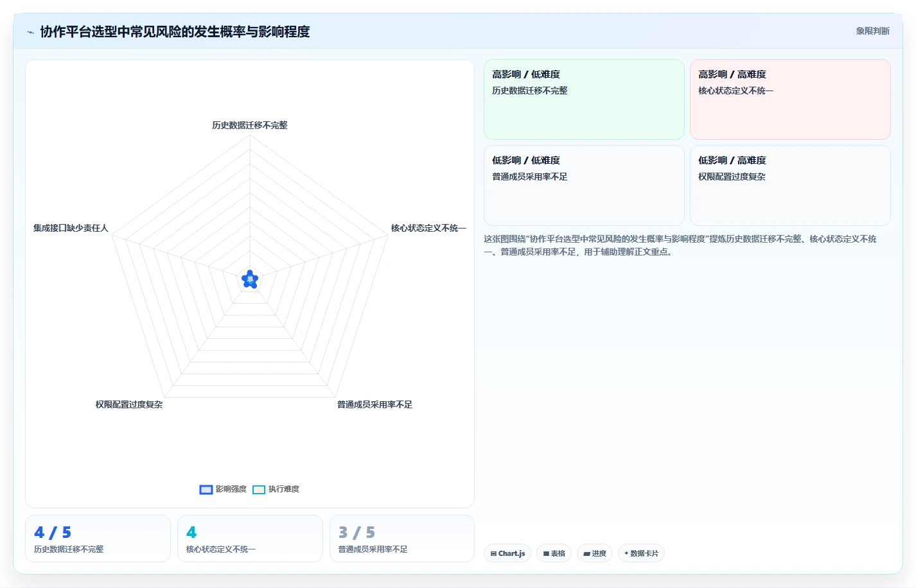Click radar axis label 历史数据迁移不完整
Viewport: 916px width, 588px height.
point(250,125)
